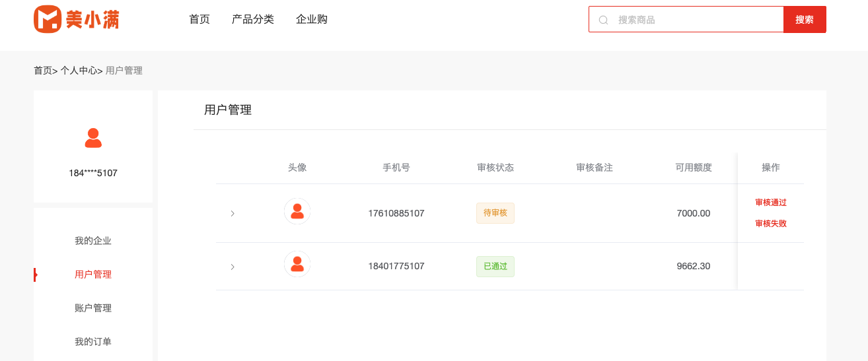The height and width of the screenshot is (361, 868).
Task: Go to 企业购 in top navigation
Action: coord(312,19)
